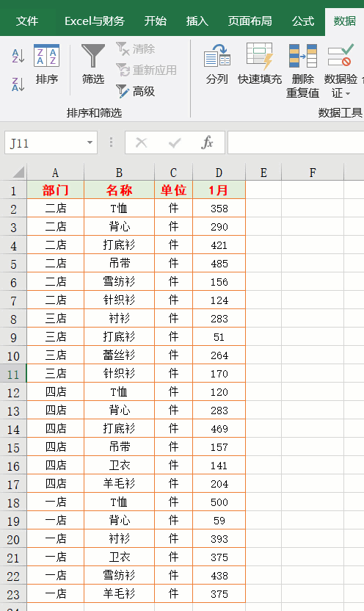Click cell with value 393

tap(219, 538)
